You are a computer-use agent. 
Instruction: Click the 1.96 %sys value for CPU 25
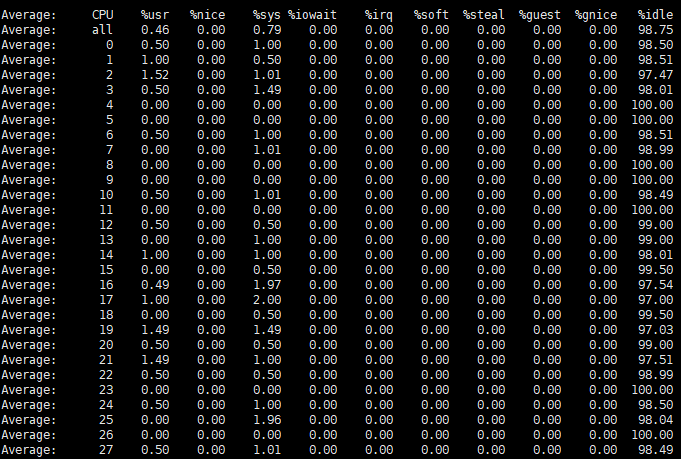tap(267, 419)
